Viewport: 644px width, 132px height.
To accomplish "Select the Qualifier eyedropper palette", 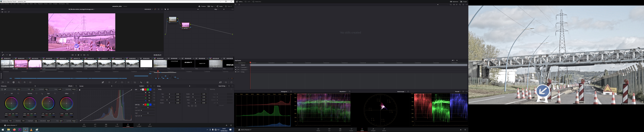I will click(116, 82).
